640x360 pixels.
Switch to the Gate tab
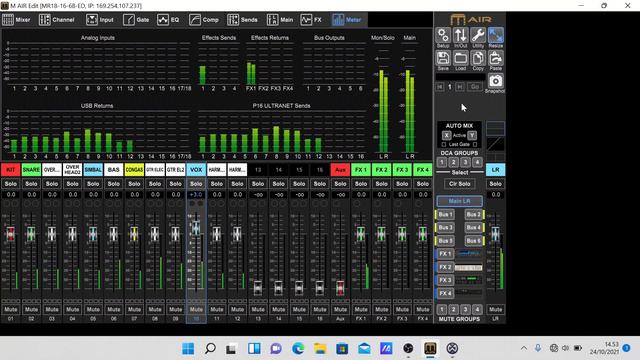[x=136, y=20]
